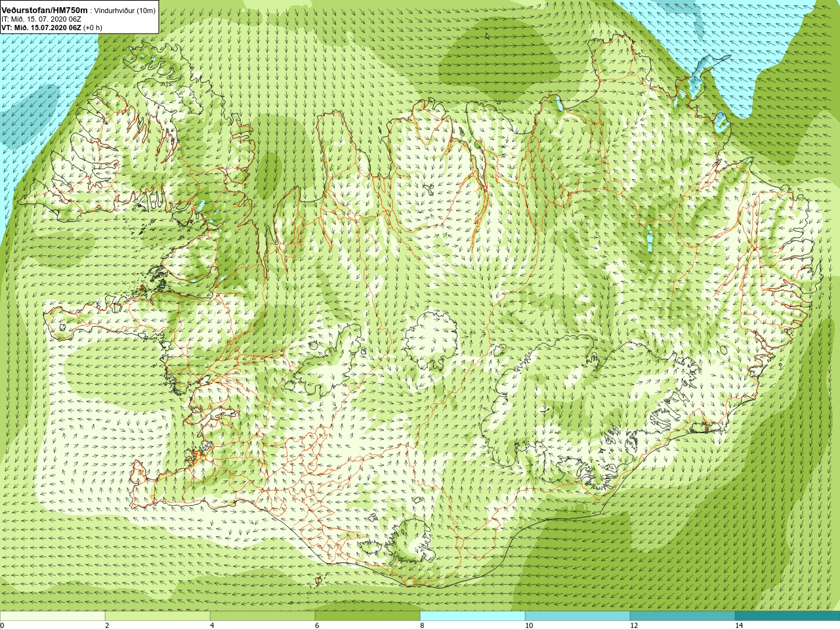Image resolution: width=840 pixels, height=630 pixels.
Task: Select the light green 2–4 legend swatch
Action: click(157, 616)
